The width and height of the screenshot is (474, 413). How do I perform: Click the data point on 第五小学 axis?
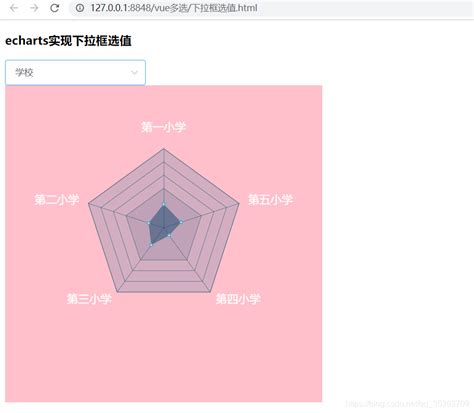coord(181,222)
